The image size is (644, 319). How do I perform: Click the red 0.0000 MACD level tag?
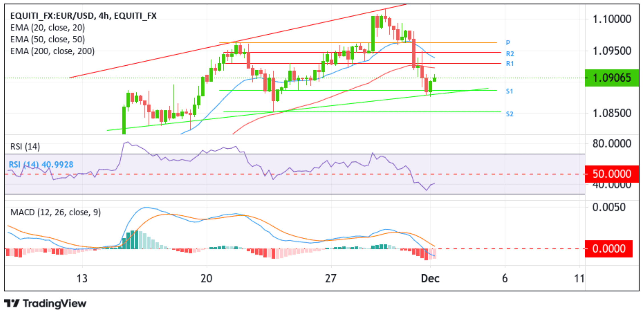609,249
